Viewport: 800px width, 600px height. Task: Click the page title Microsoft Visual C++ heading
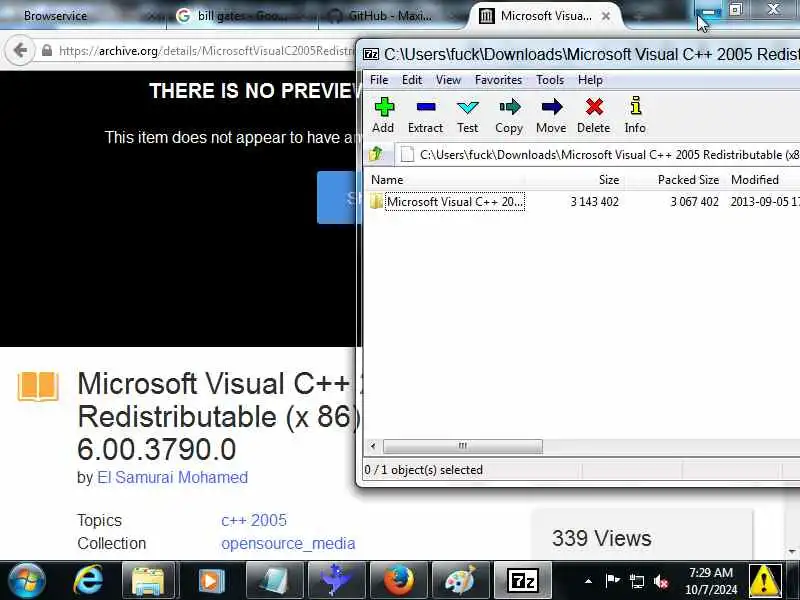pos(219,416)
